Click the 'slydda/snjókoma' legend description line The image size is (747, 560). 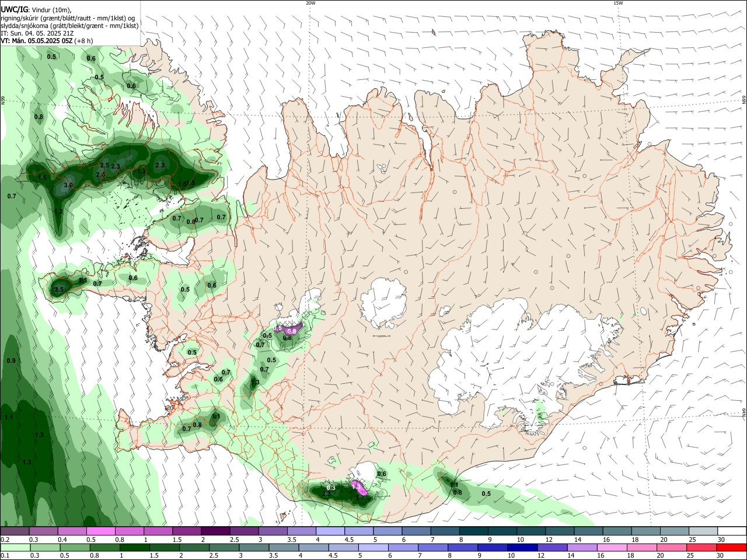point(69,26)
